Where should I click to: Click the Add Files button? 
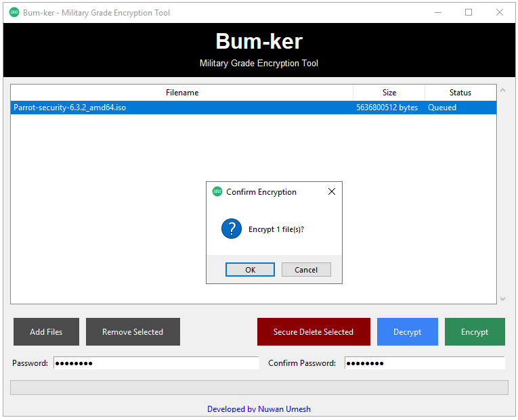point(46,331)
